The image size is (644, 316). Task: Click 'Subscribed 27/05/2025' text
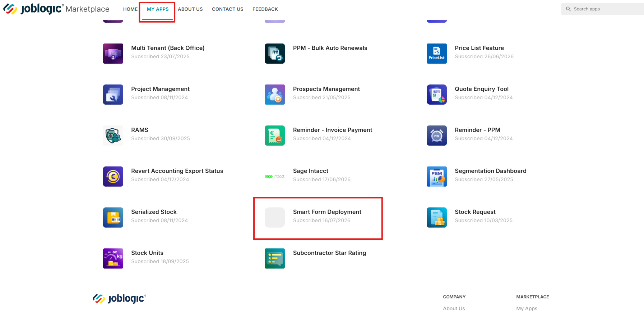coord(484,179)
